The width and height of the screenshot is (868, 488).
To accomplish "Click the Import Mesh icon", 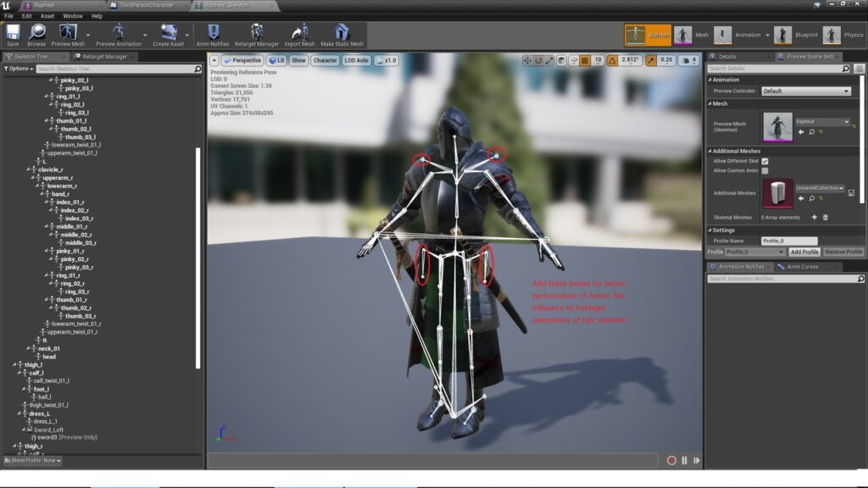I will tap(299, 33).
